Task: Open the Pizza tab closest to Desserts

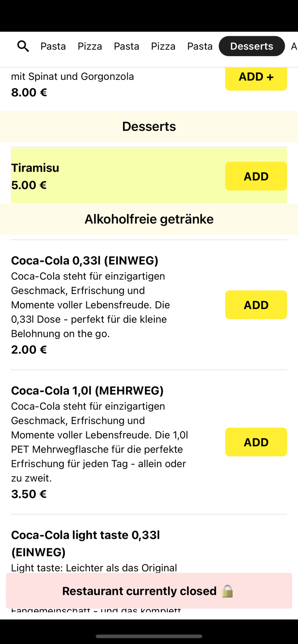Action: (x=163, y=46)
